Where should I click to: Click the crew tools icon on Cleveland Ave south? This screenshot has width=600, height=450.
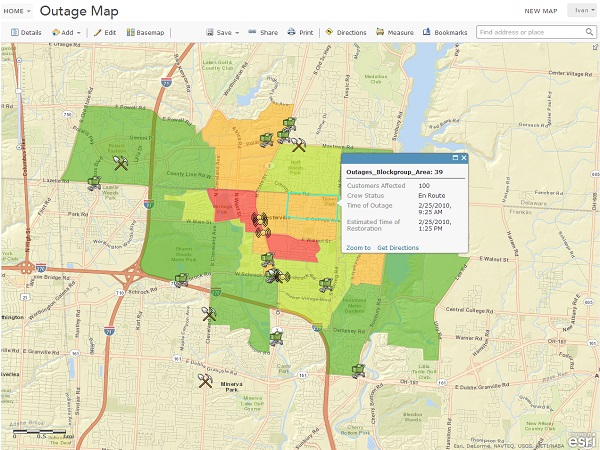tap(209, 314)
